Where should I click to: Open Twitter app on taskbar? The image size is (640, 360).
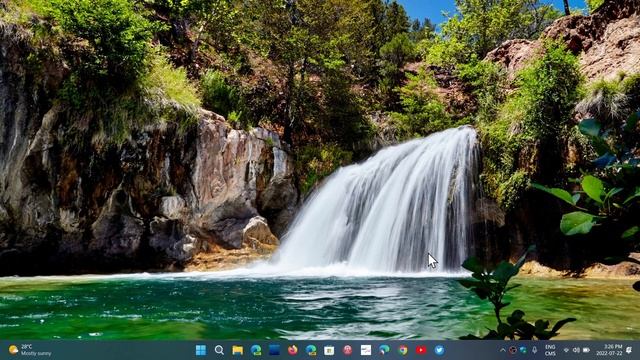pyautogui.click(x=440, y=350)
